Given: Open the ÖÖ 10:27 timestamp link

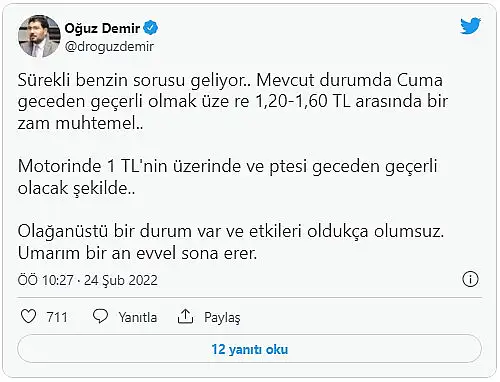Looking at the screenshot, I should pyautogui.click(x=45, y=280).
